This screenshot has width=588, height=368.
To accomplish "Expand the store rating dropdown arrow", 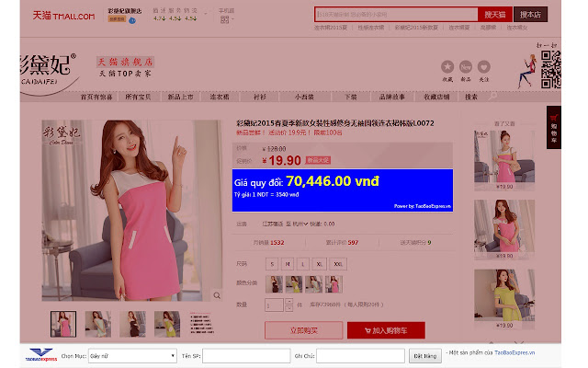I will 206,14.
